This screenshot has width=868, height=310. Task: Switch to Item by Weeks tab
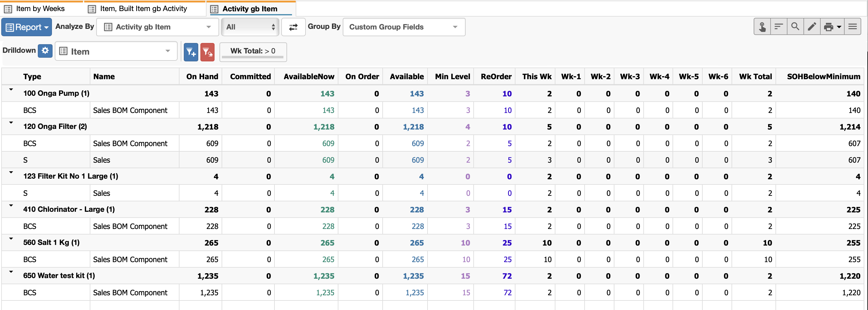point(41,9)
